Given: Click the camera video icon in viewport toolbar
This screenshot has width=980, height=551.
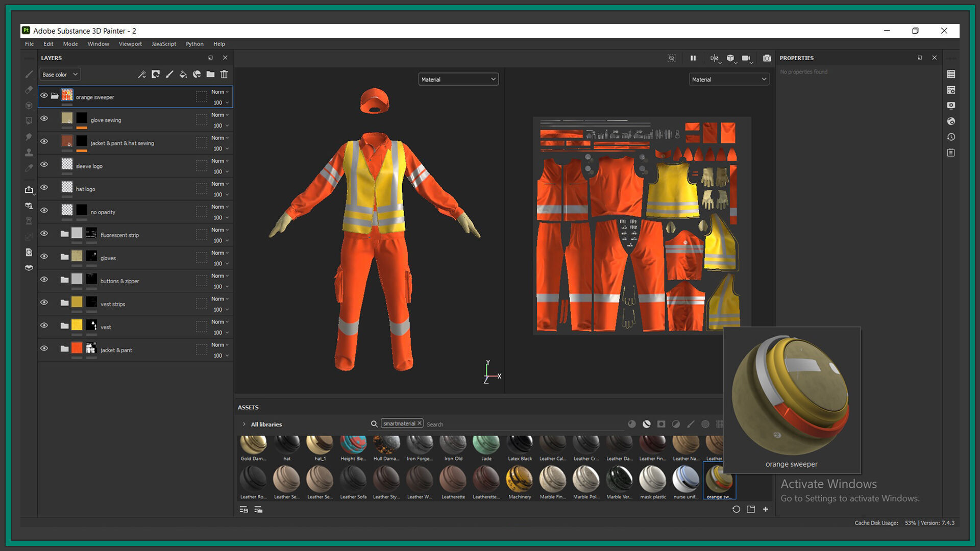Looking at the screenshot, I should 747,59.
